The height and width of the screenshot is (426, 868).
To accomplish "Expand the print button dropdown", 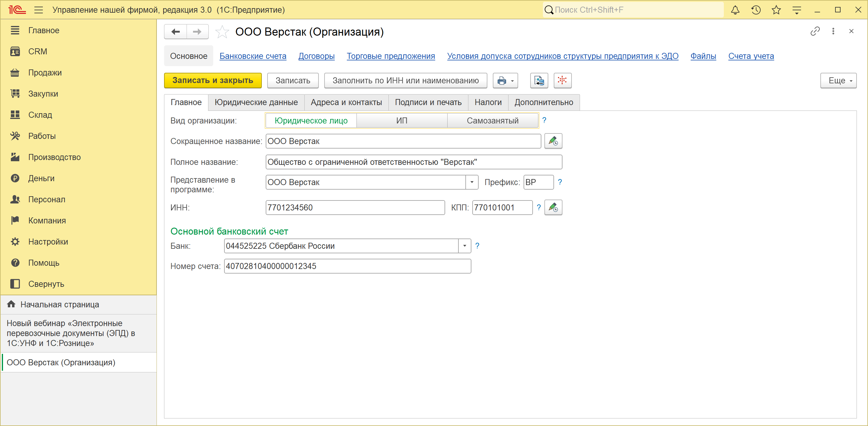I will (x=505, y=80).
